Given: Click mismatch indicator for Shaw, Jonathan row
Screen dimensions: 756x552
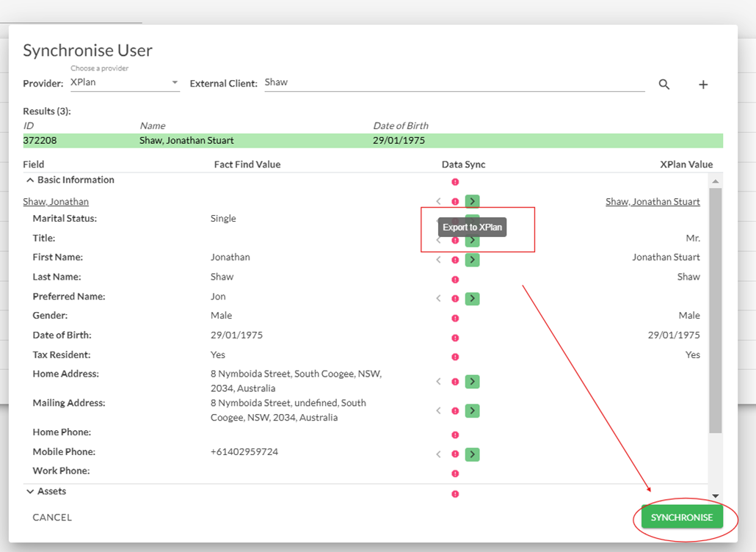Looking at the screenshot, I should (455, 202).
